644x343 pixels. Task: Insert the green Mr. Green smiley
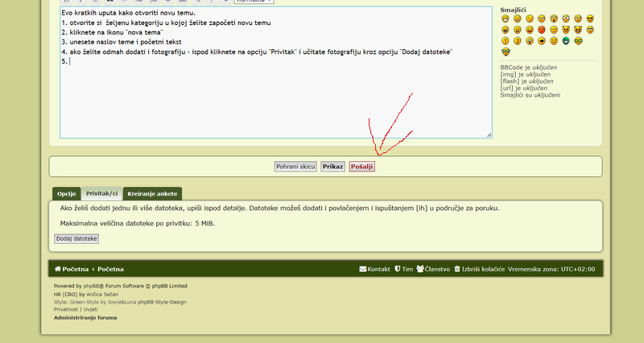[566, 41]
